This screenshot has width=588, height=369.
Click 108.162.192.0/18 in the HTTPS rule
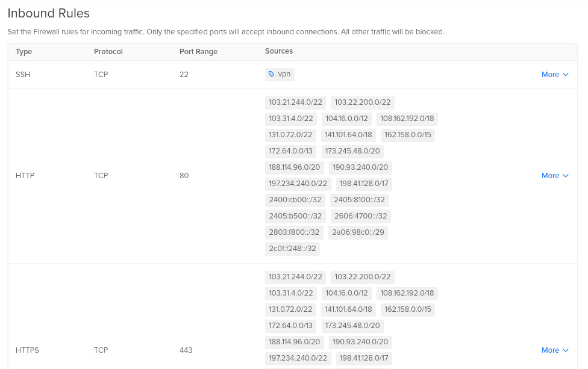[x=407, y=293]
